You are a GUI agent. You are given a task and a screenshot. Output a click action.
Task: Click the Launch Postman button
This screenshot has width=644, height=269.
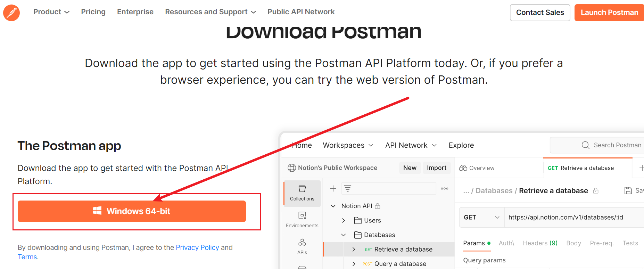point(609,13)
